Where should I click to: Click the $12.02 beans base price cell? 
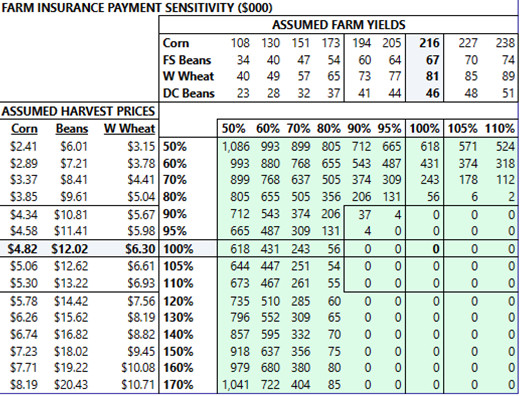[x=70, y=249]
